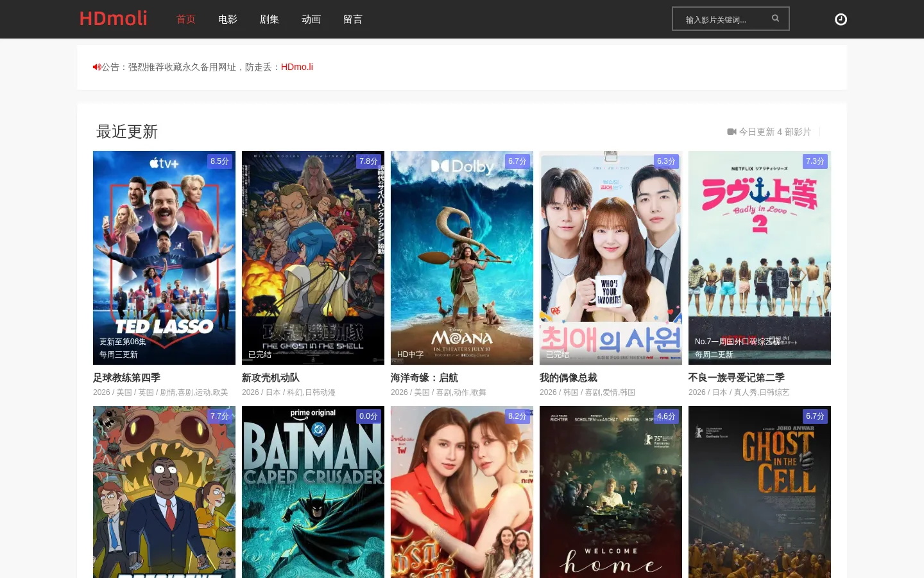Open the Badly in Love 2 poster
This screenshot has height=578, width=924.
(x=760, y=258)
